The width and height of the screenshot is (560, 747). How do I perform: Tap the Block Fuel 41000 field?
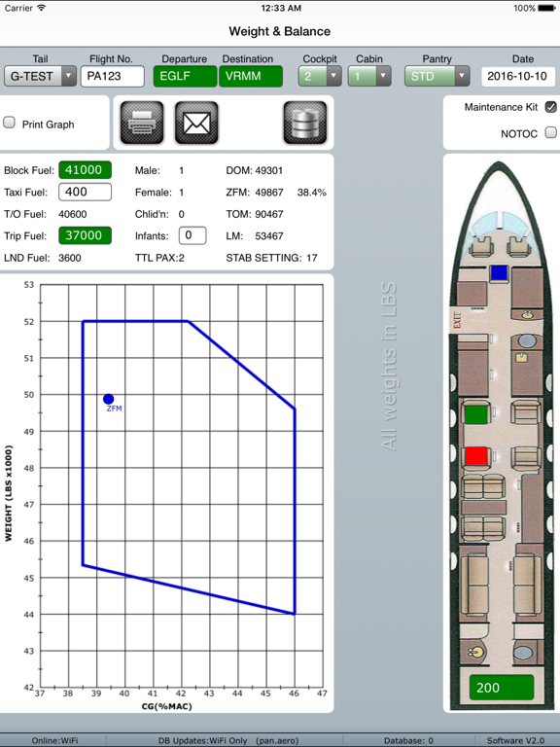[85, 170]
